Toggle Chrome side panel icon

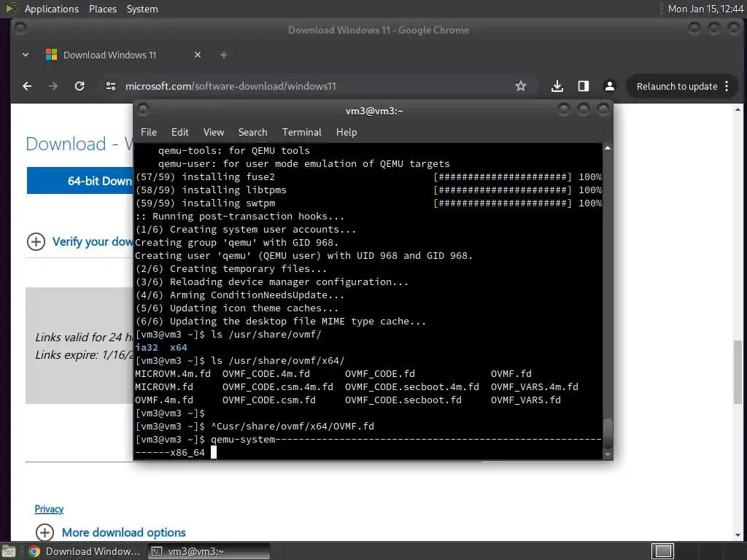(x=583, y=86)
